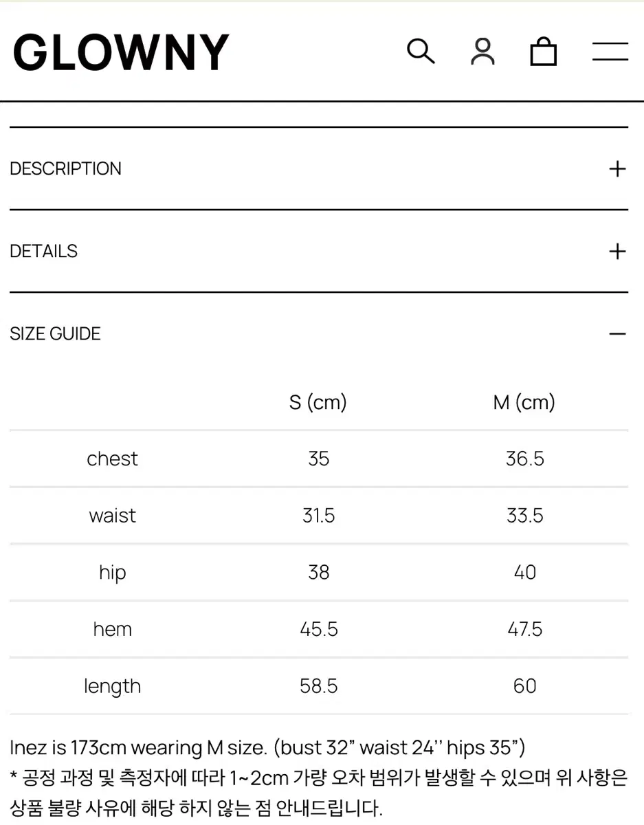
Task: Click the hem row label
Action: pos(112,629)
